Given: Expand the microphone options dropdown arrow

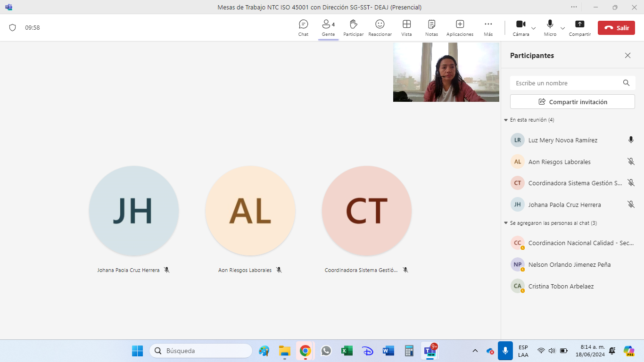Looking at the screenshot, I should click(562, 28).
